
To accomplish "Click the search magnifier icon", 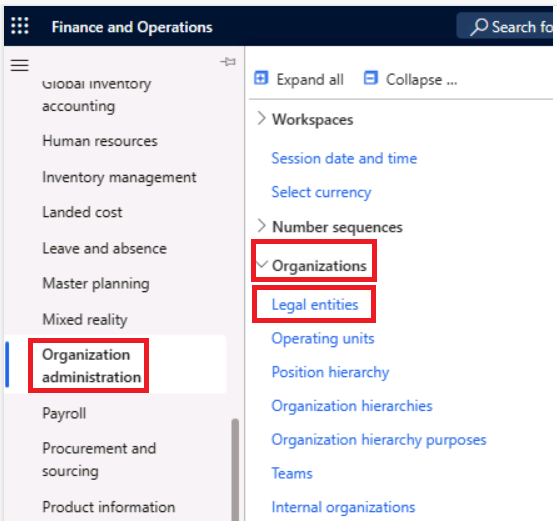I will pos(479,27).
